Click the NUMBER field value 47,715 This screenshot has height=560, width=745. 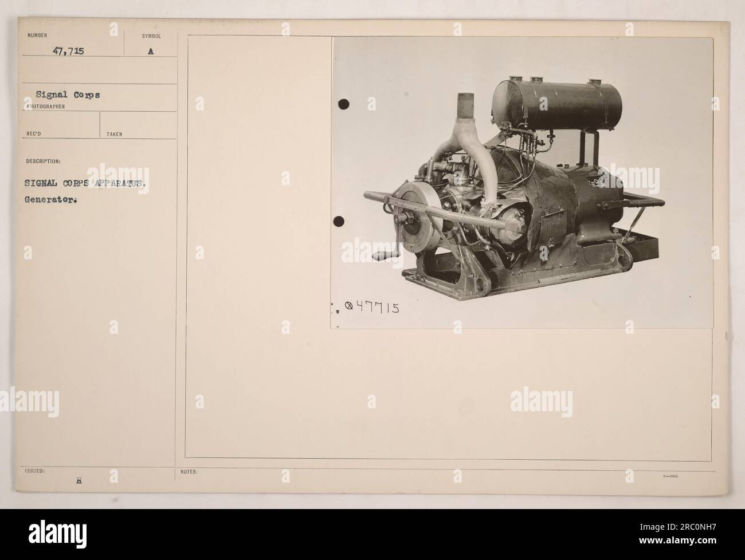click(68, 51)
